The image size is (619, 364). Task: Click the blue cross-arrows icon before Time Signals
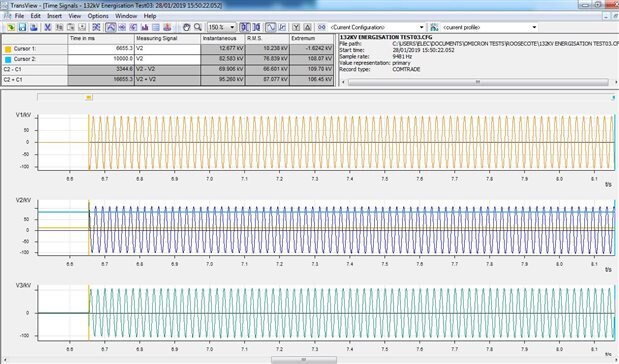click(96, 27)
